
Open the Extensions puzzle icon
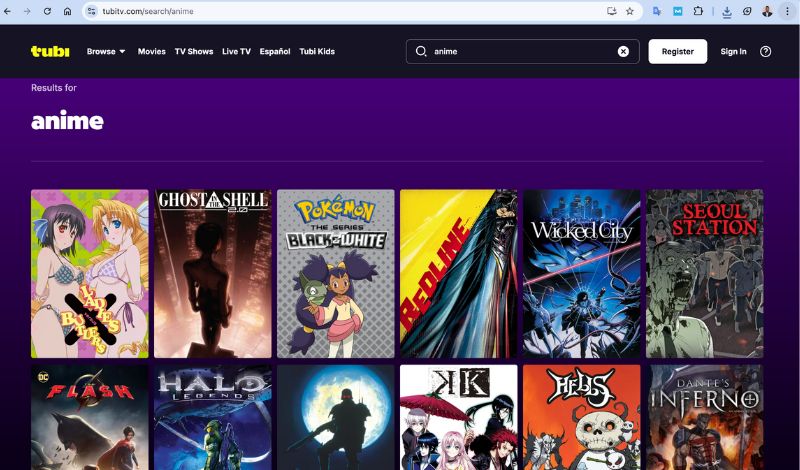point(698,11)
